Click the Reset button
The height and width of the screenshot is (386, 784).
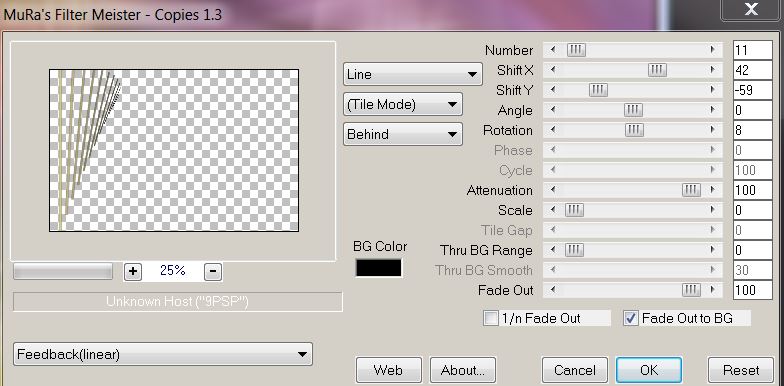[741, 370]
